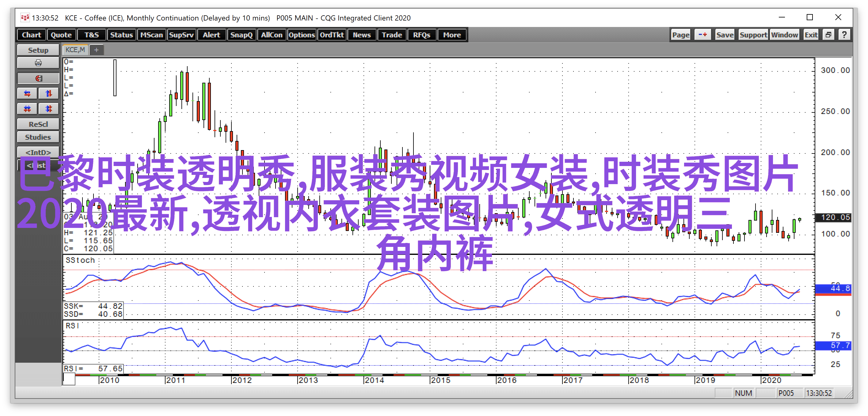Click the 2015 time axis label
The width and height of the screenshot is (868, 416).
441,380
